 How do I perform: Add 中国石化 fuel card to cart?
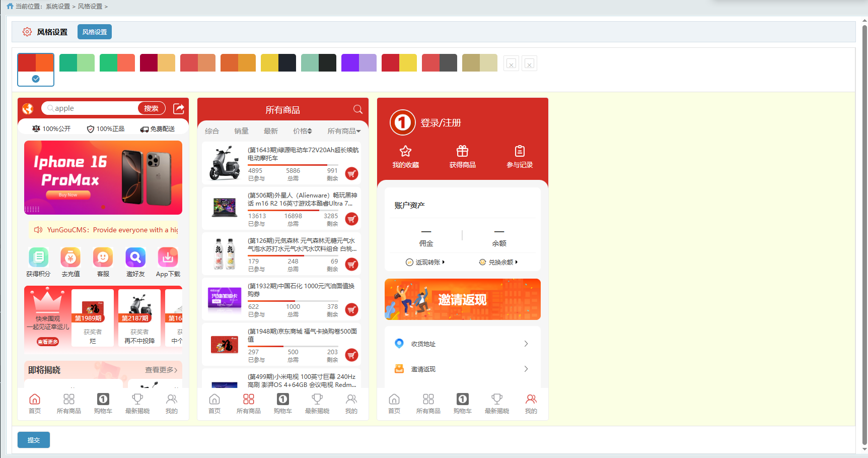(352, 310)
